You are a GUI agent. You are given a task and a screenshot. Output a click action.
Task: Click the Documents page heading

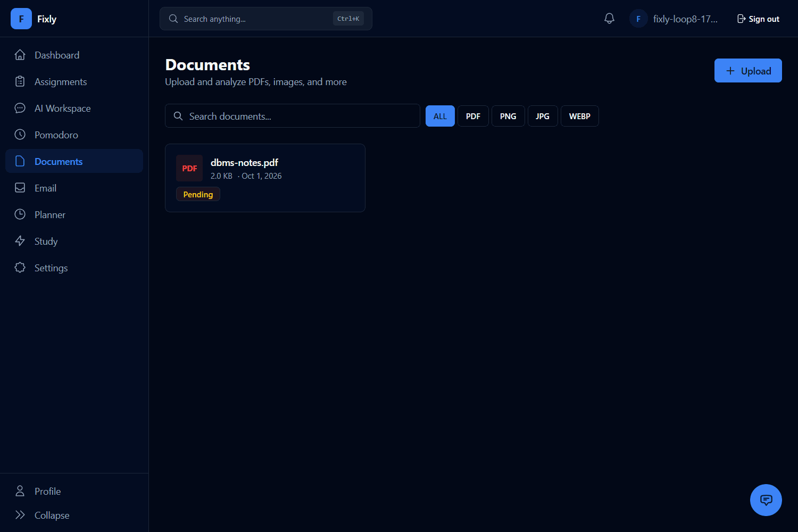[207, 65]
